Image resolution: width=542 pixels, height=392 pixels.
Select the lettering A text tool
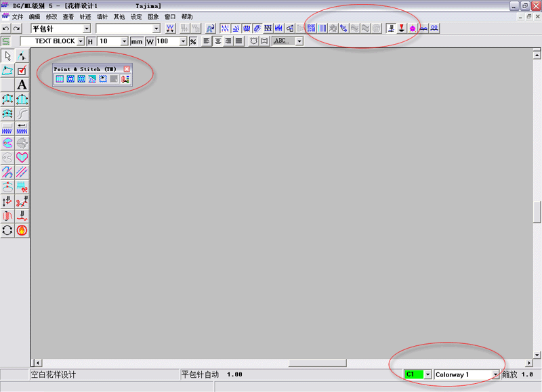[22, 85]
